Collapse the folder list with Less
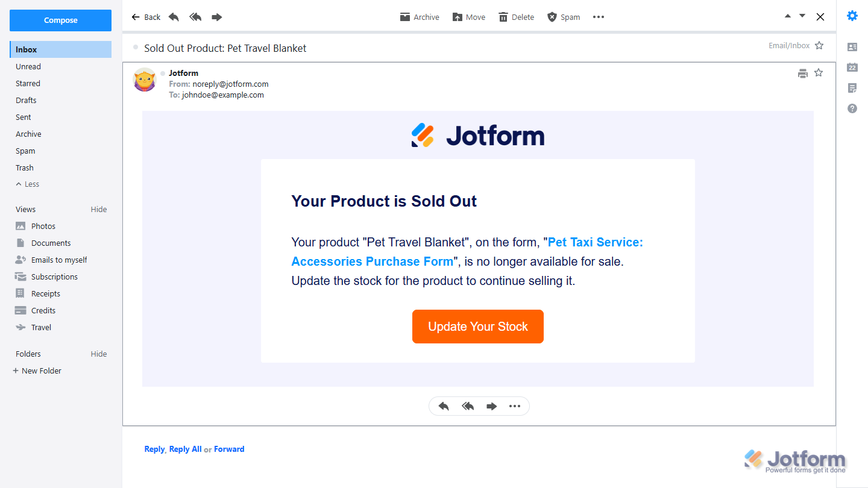Screen dimensions: 868x488 coord(27,184)
